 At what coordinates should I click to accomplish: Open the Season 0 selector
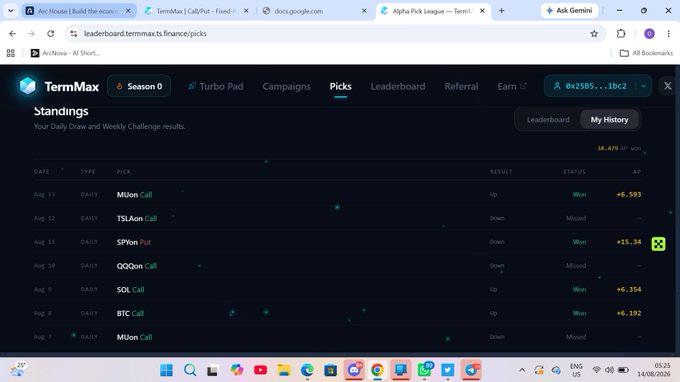pos(139,86)
